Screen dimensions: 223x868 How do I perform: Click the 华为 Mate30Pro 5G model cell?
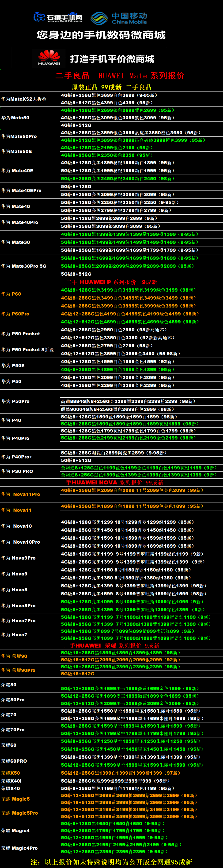coord(30,266)
